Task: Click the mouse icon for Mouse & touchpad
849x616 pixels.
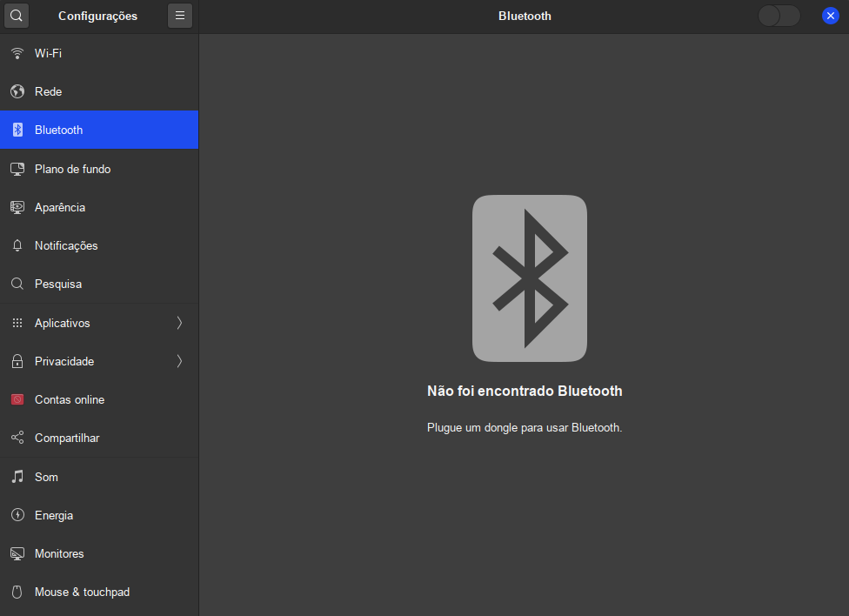Action: 17,592
